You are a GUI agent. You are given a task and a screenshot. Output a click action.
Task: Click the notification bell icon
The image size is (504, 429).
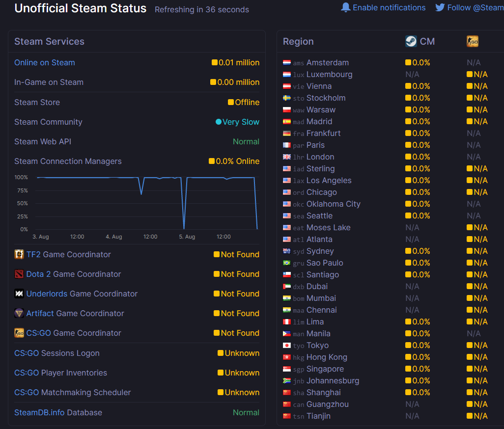click(345, 7)
